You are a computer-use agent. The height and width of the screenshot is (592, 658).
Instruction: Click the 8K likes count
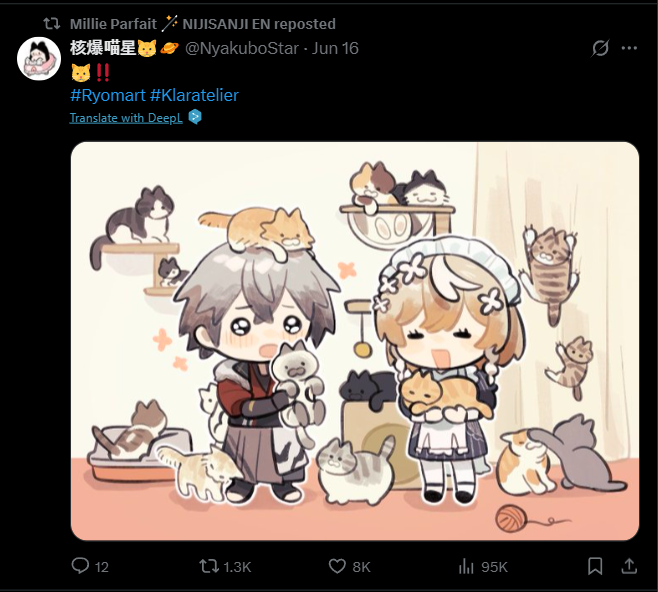(361, 567)
